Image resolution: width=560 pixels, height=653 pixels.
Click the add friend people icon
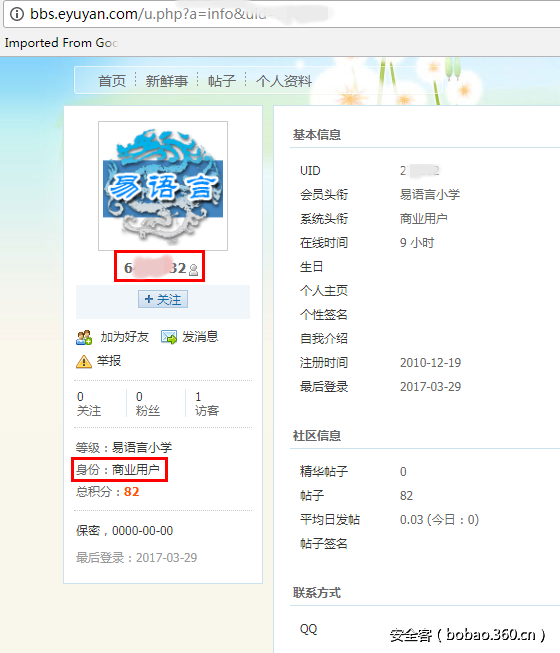pos(84,337)
